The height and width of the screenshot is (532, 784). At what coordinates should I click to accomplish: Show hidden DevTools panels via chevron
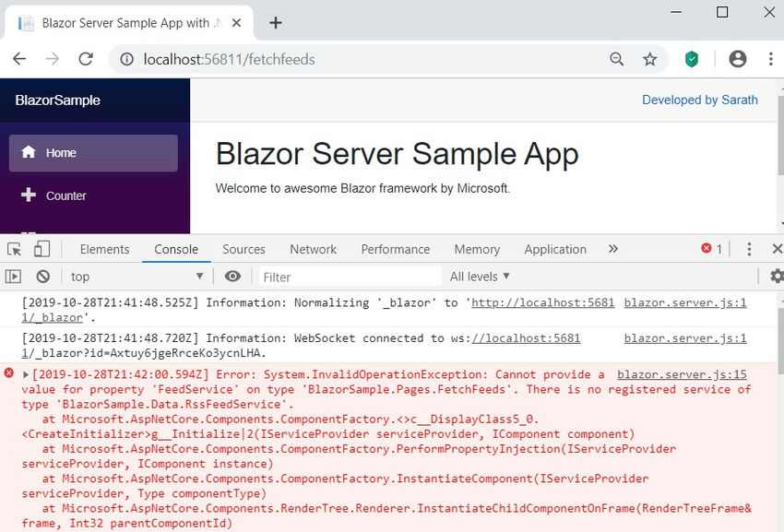click(x=611, y=249)
